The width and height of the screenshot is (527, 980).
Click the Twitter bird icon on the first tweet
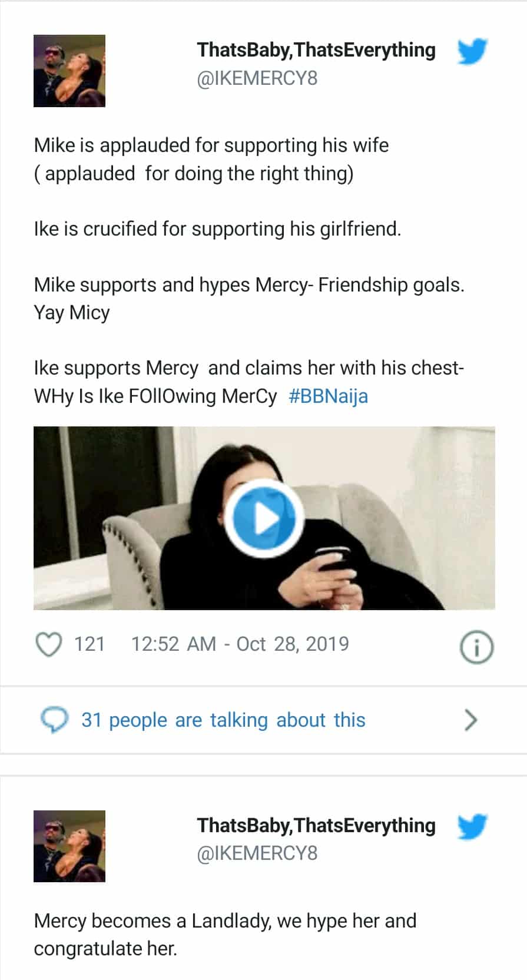(472, 52)
